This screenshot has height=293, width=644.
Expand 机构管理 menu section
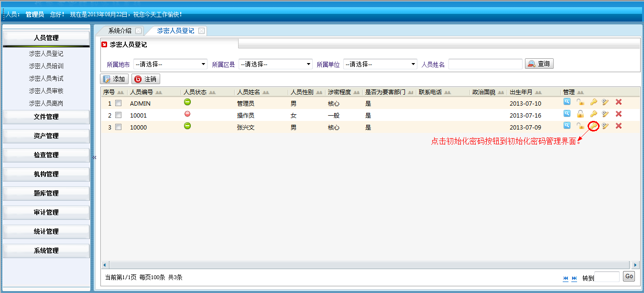pyautogui.click(x=46, y=174)
